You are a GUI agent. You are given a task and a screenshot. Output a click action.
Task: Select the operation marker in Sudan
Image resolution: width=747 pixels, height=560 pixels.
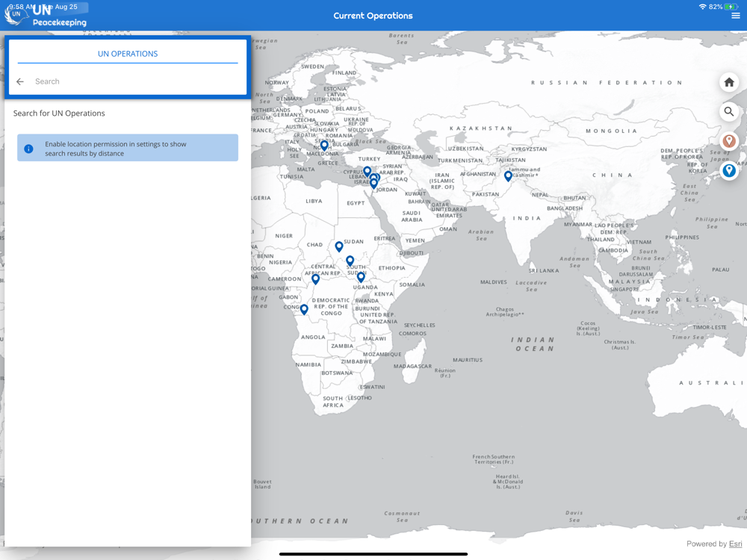338,246
